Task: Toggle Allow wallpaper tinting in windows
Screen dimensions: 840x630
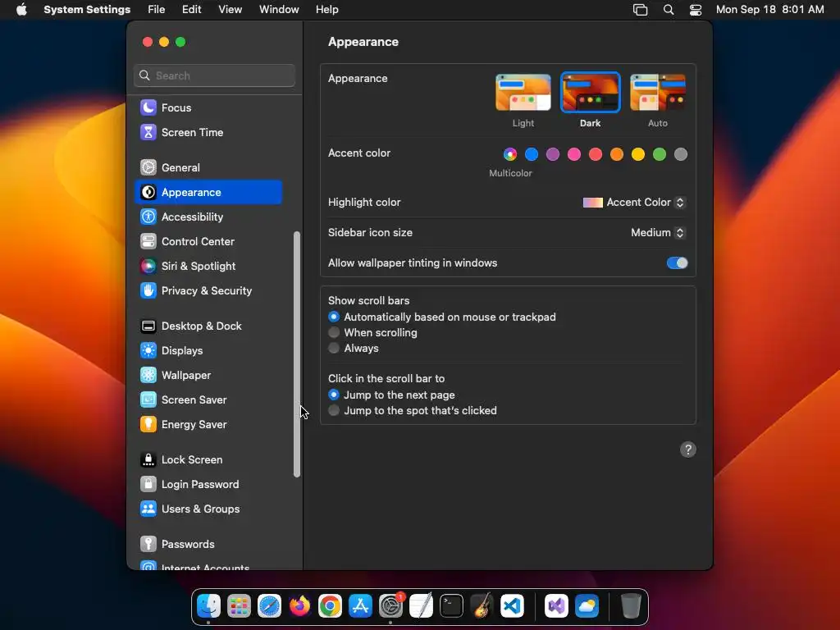Action: tap(677, 263)
